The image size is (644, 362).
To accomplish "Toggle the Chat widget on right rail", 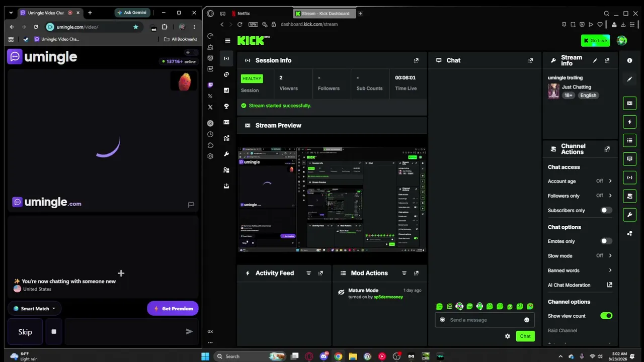I will [629, 159].
